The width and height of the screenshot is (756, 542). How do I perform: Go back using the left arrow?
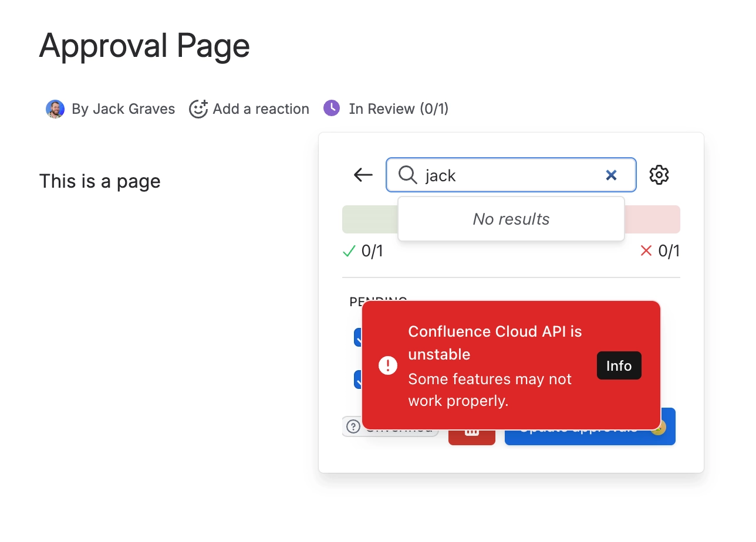tap(362, 174)
